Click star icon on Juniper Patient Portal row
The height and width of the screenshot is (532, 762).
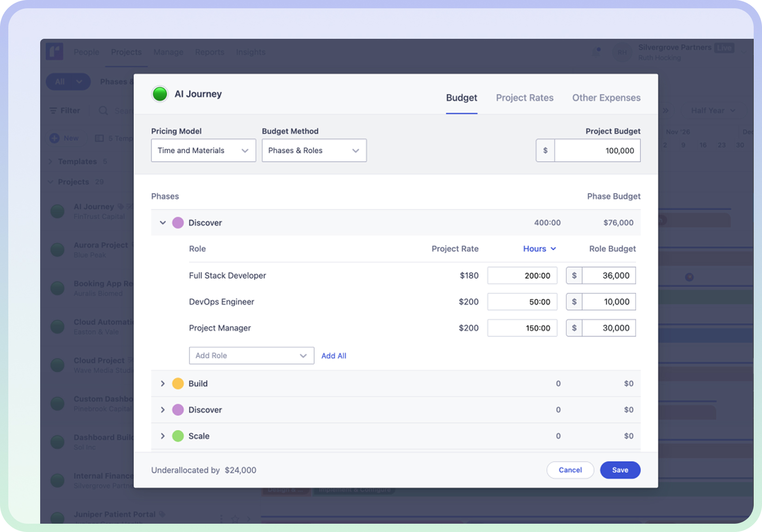(x=235, y=519)
